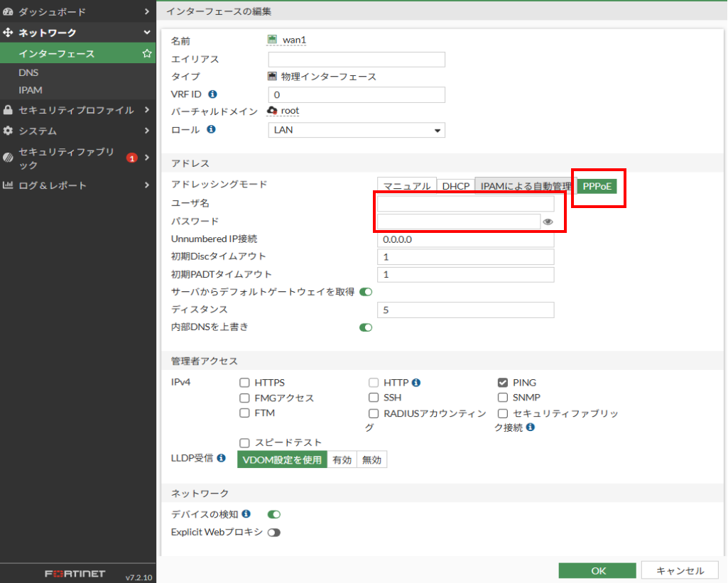Click the info icon beside HTTP checkbox
728x583 pixels.
point(416,382)
